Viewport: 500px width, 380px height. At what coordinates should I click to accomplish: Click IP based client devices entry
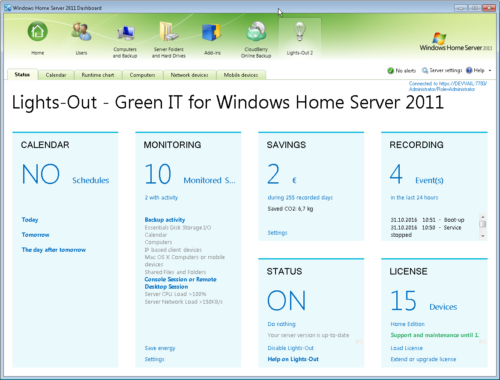(x=173, y=250)
